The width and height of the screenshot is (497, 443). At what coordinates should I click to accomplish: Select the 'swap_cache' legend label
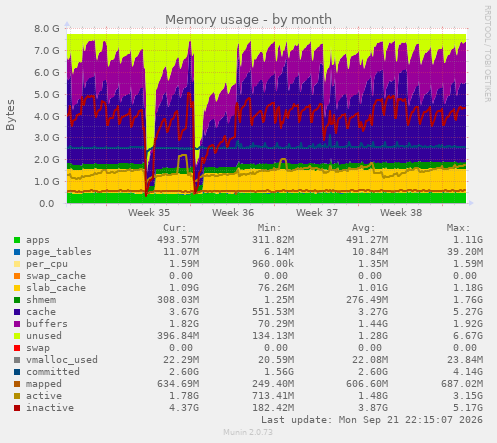pyautogui.click(x=56, y=276)
